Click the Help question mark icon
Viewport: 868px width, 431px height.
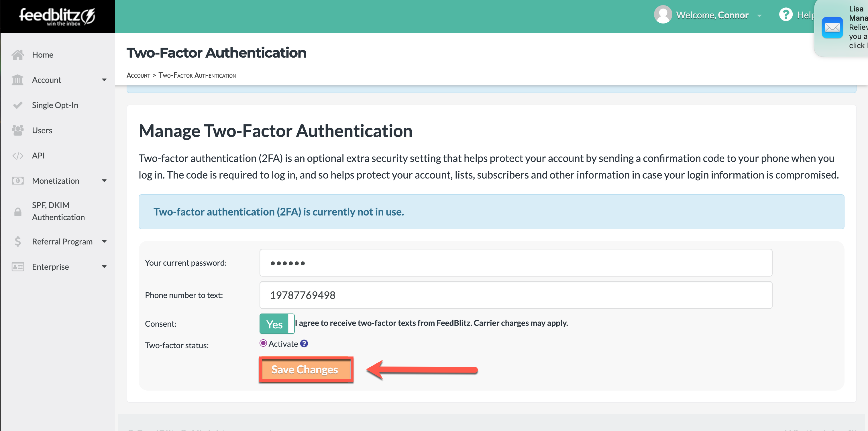click(785, 15)
